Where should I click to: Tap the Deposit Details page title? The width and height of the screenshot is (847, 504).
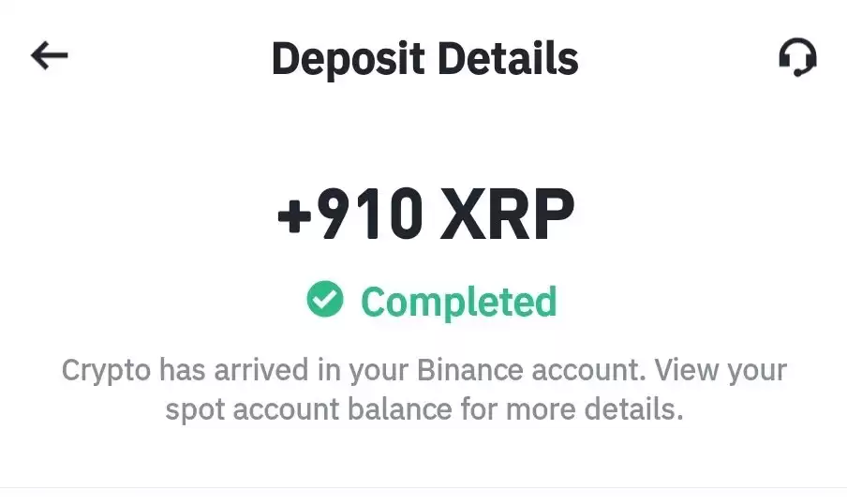(424, 58)
